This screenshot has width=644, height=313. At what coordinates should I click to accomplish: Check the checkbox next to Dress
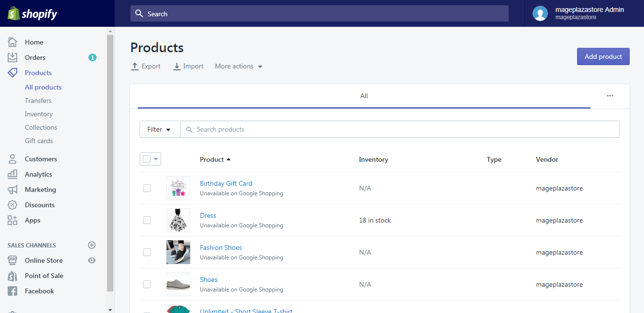(147, 220)
